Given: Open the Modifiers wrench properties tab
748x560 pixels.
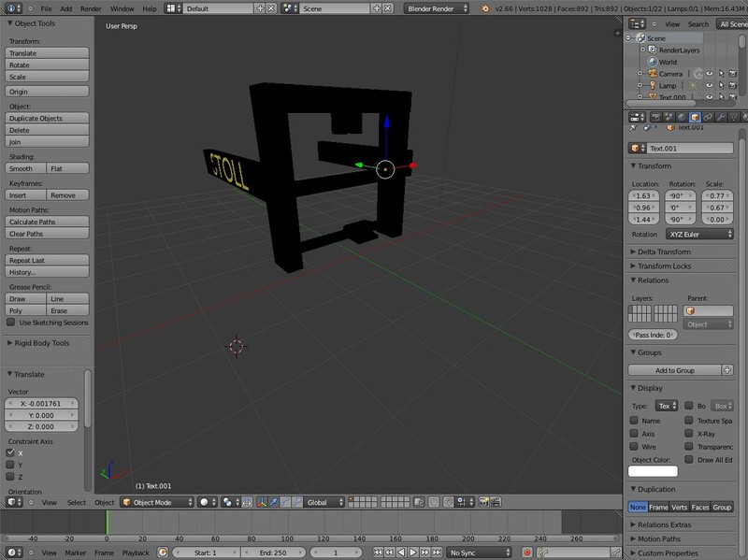Looking at the screenshot, I should coord(720,117).
